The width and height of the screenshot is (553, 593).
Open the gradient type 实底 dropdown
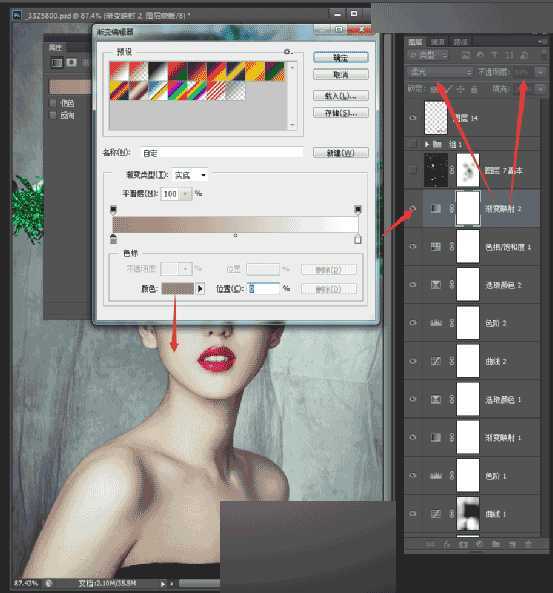coord(190,175)
